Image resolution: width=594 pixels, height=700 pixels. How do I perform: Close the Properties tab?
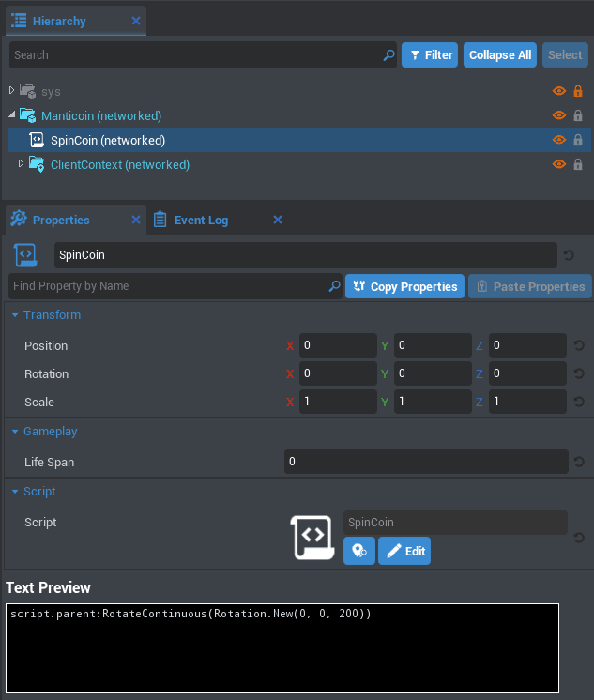[136, 220]
